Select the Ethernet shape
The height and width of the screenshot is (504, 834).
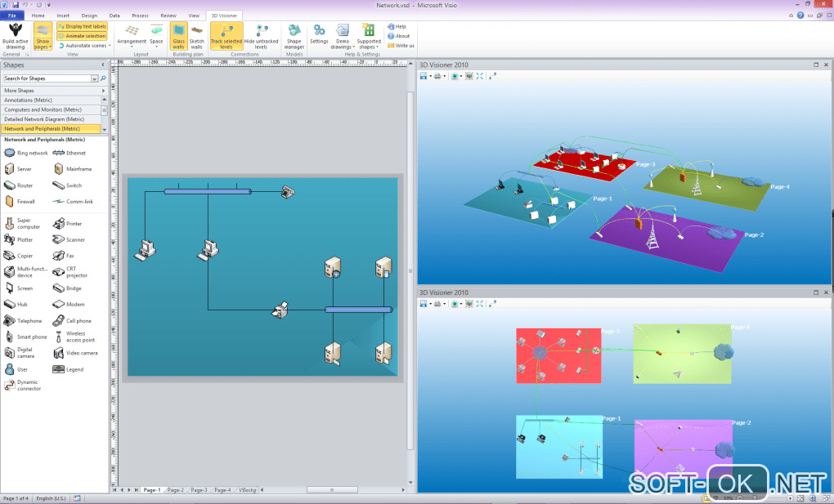point(69,153)
